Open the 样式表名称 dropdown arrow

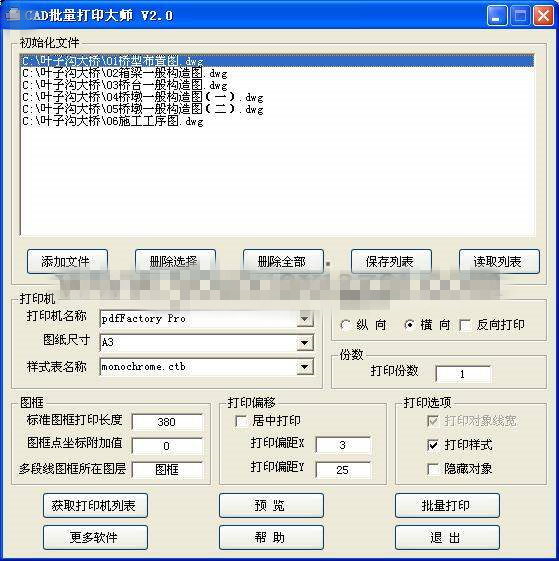click(x=305, y=367)
